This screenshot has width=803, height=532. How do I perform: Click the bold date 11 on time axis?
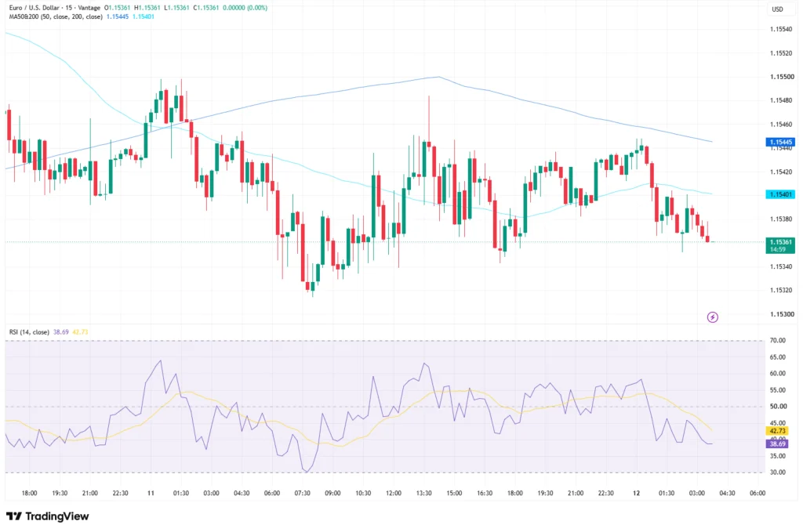[151, 493]
